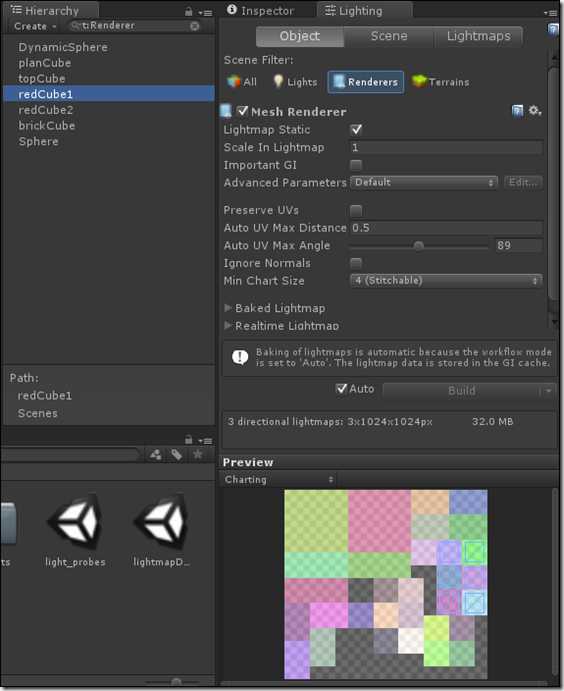Select brickCube in Hierarchy
The height and width of the screenshot is (691, 564).
tap(47, 126)
